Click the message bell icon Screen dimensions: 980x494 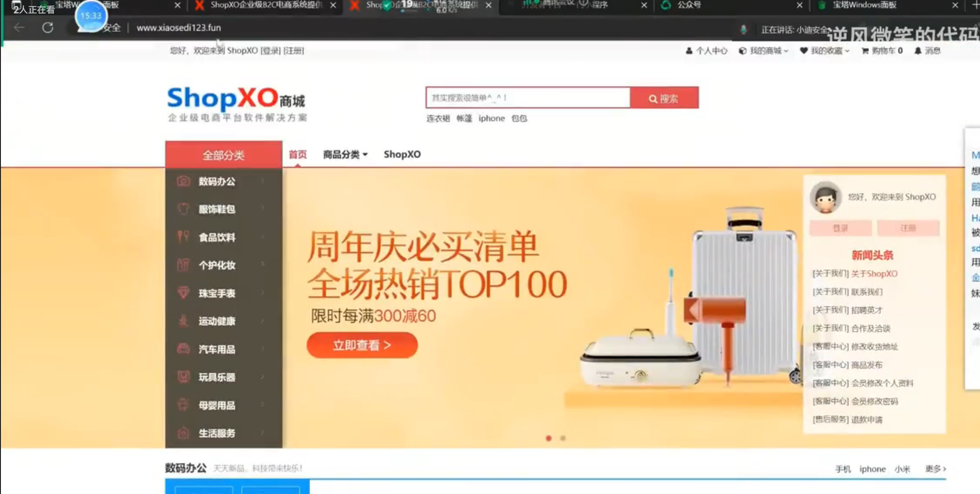(917, 51)
